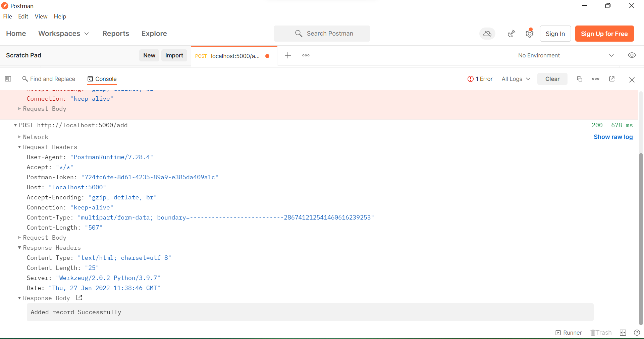Screen dimensions: 644x339
Task: Open the View menu
Action: click(x=41, y=16)
